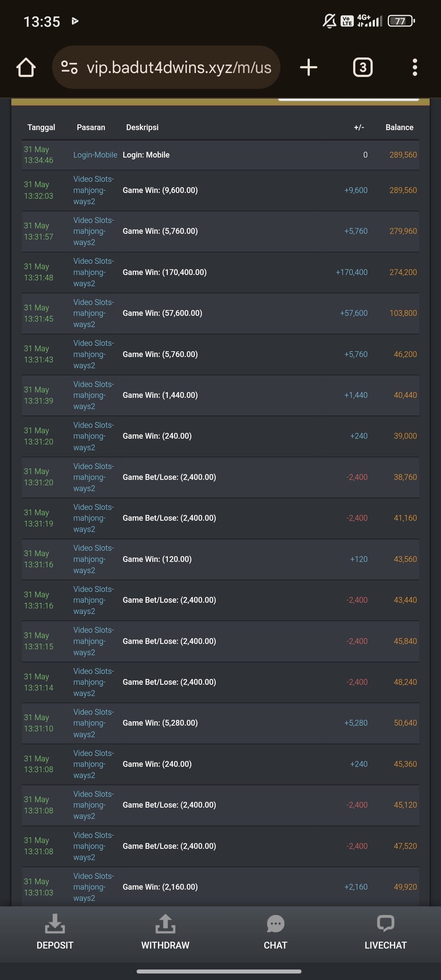
Task: Open the Livechat icon
Action: (x=385, y=924)
